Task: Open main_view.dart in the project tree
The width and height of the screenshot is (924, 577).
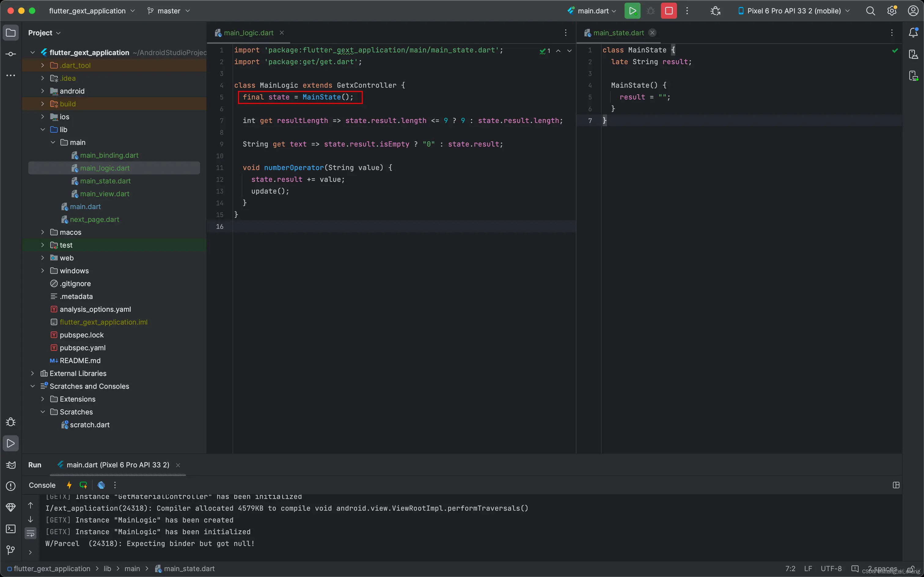Action: (105, 194)
